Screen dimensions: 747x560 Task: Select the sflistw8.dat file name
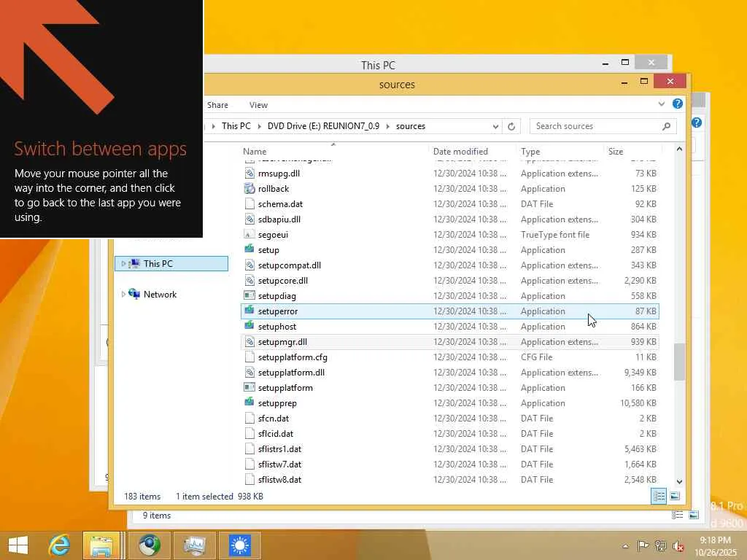point(279,480)
